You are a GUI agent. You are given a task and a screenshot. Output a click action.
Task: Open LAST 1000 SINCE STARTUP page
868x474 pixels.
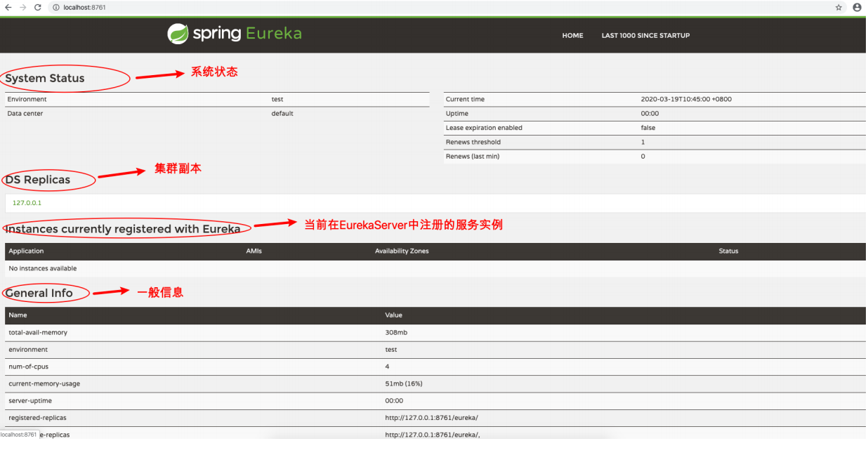645,35
